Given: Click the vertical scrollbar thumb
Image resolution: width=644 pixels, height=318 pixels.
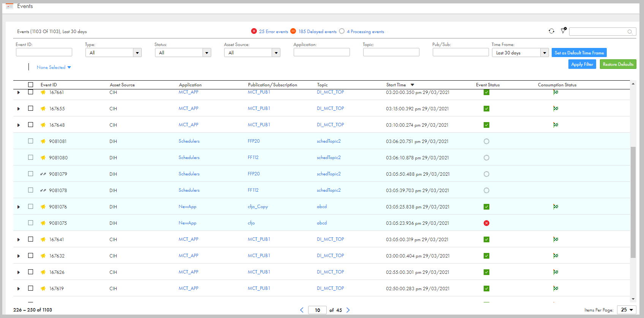Looking at the screenshot, I should pos(633,202).
